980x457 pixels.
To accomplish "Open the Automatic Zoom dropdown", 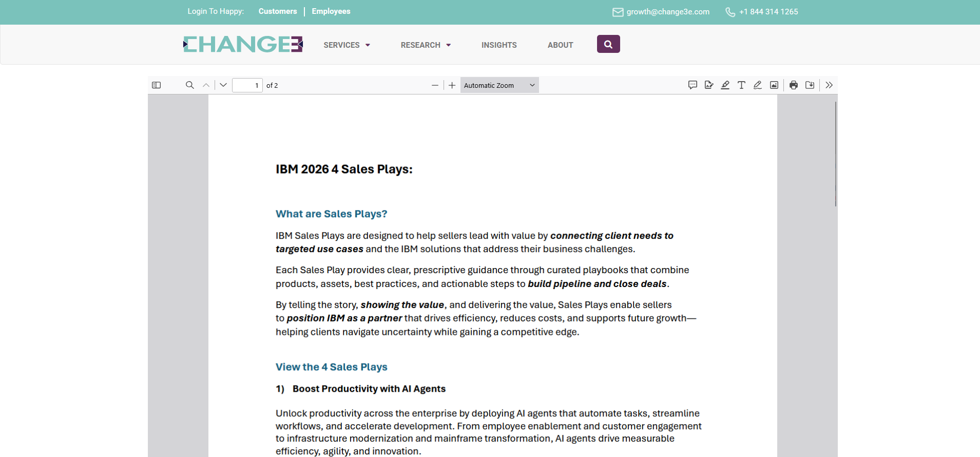I will point(499,85).
